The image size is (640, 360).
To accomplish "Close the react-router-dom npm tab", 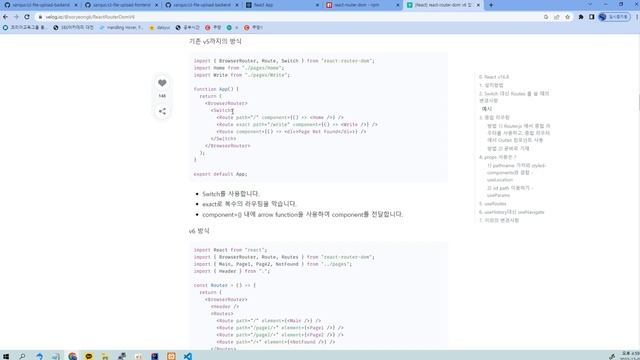I will [398, 5].
